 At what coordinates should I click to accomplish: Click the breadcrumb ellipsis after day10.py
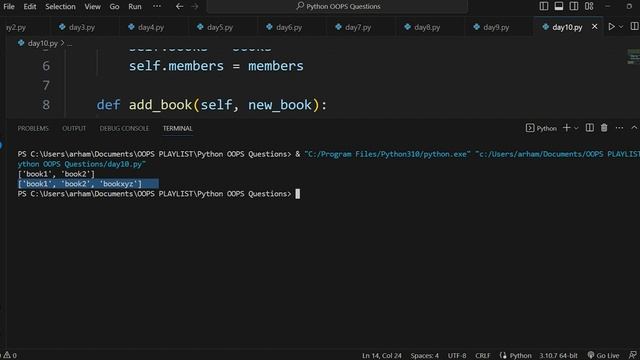[x=69, y=43]
